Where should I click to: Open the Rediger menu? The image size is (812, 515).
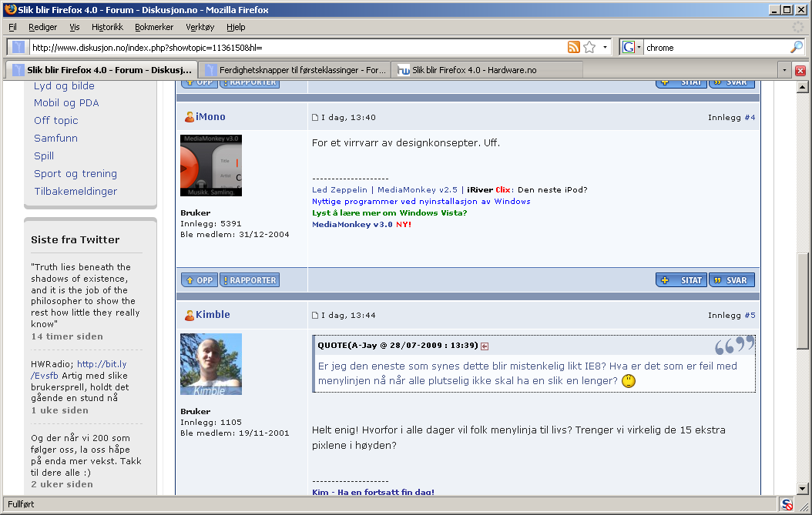coord(43,27)
